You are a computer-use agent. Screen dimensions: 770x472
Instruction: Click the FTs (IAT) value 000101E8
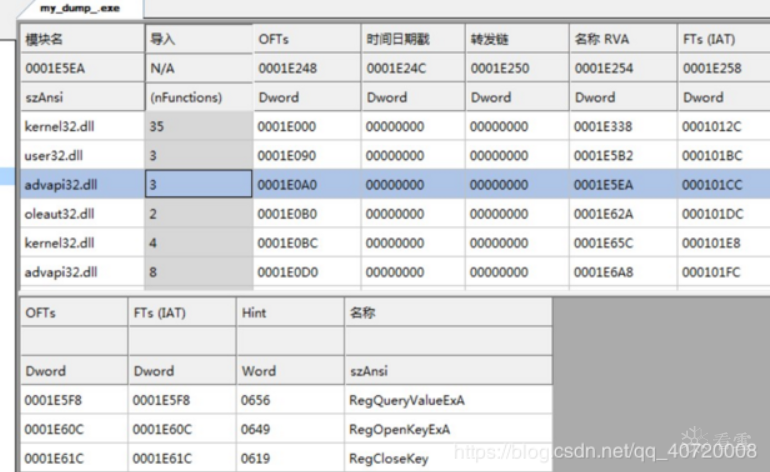[711, 243]
